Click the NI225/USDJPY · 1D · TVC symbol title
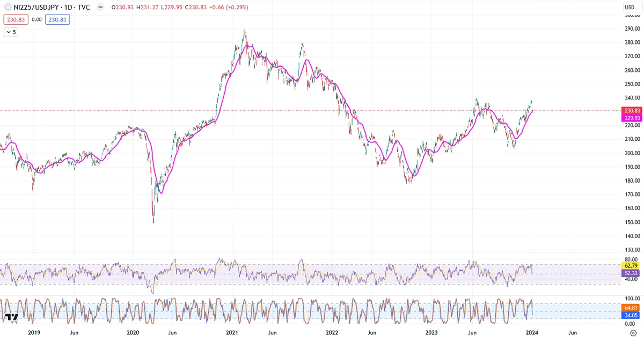 coord(52,8)
